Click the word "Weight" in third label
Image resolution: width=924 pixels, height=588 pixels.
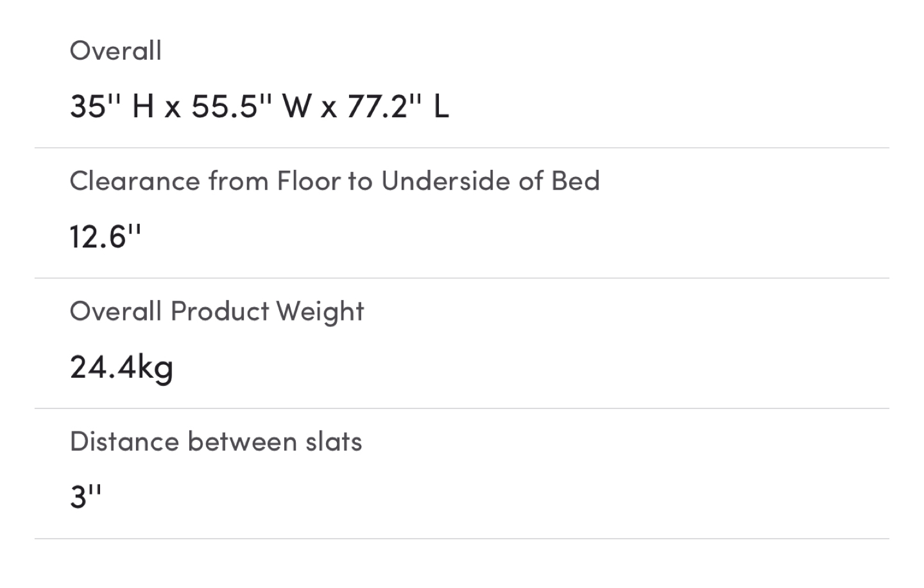coord(320,312)
